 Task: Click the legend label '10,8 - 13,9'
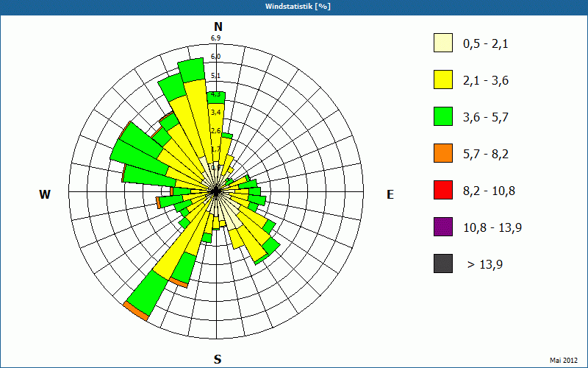click(x=492, y=228)
